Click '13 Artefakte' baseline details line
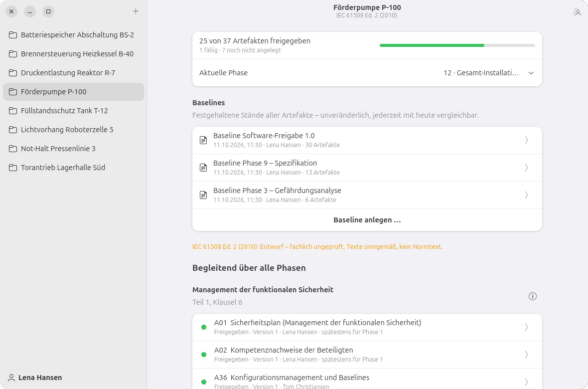Image resolution: width=588 pixels, height=389 pixels. (277, 173)
